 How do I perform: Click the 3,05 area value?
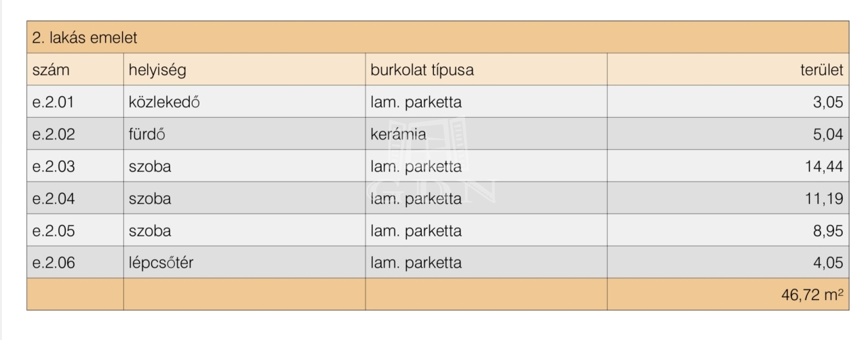coord(828,102)
